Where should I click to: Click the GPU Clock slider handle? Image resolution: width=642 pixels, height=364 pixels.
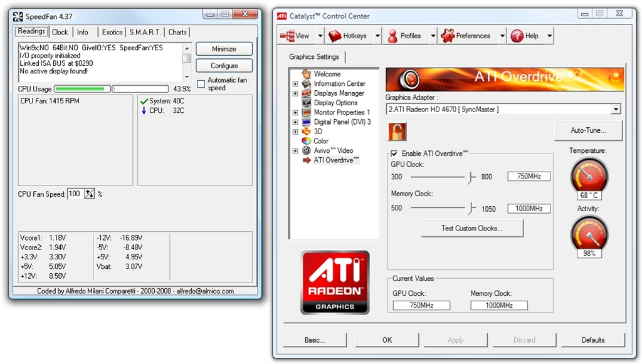[470, 177]
